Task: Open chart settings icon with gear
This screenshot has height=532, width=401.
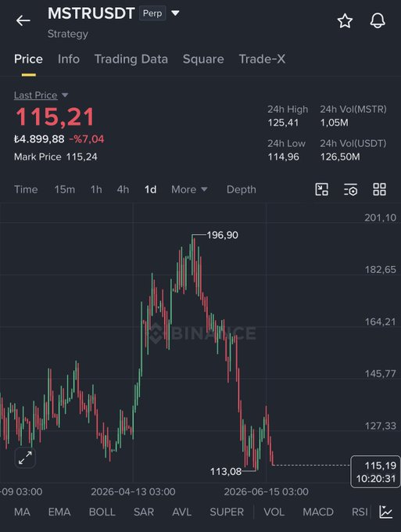Action: [350, 189]
